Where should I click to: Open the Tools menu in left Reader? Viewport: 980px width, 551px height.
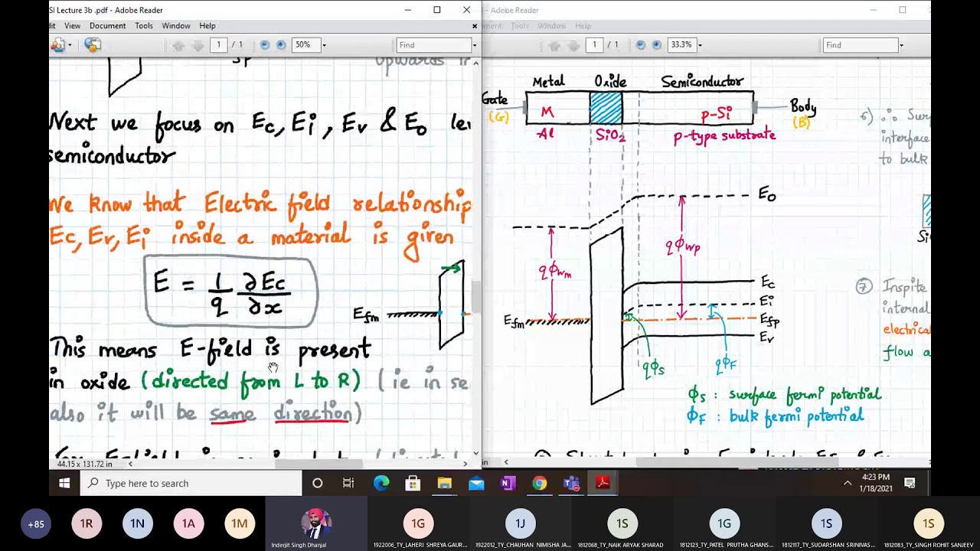tap(144, 26)
